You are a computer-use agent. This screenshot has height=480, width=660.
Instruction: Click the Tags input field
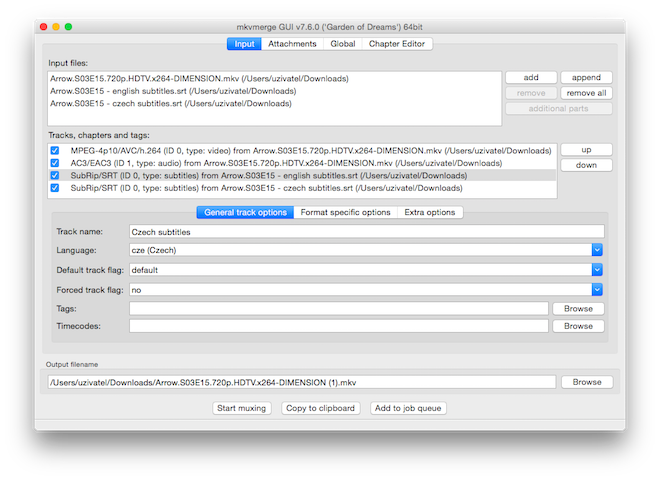pos(339,309)
